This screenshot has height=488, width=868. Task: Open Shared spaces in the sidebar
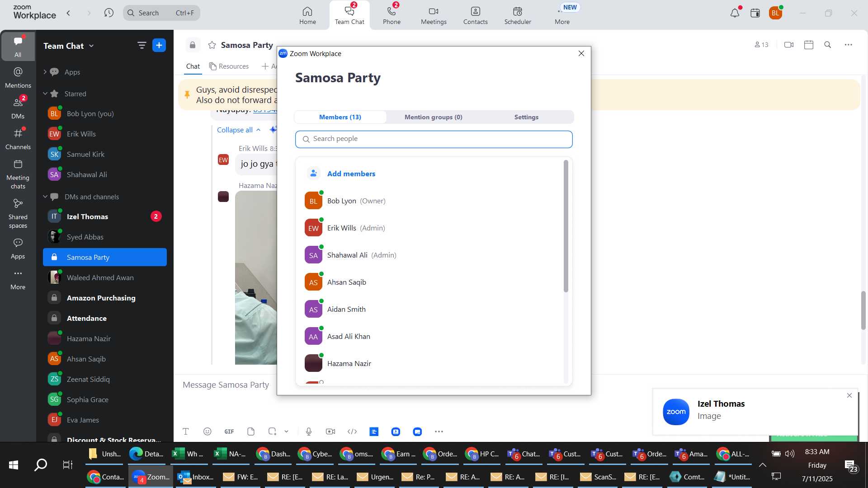point(18,214)
